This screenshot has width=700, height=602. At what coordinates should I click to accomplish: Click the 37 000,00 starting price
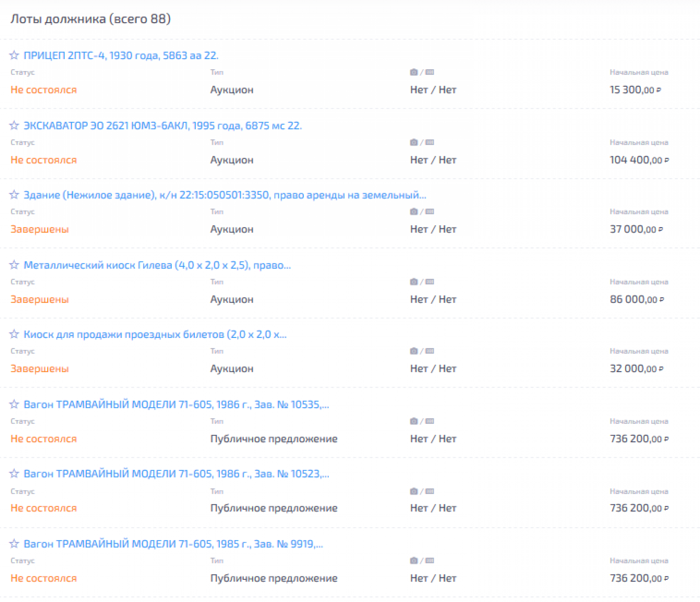(637, 229)
